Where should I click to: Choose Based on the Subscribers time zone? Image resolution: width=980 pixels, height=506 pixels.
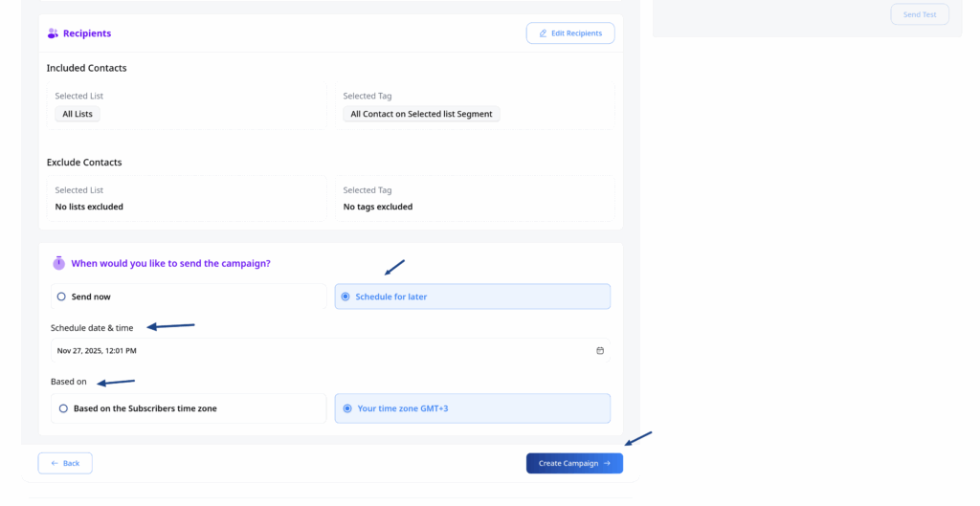[x=63, y=408]
